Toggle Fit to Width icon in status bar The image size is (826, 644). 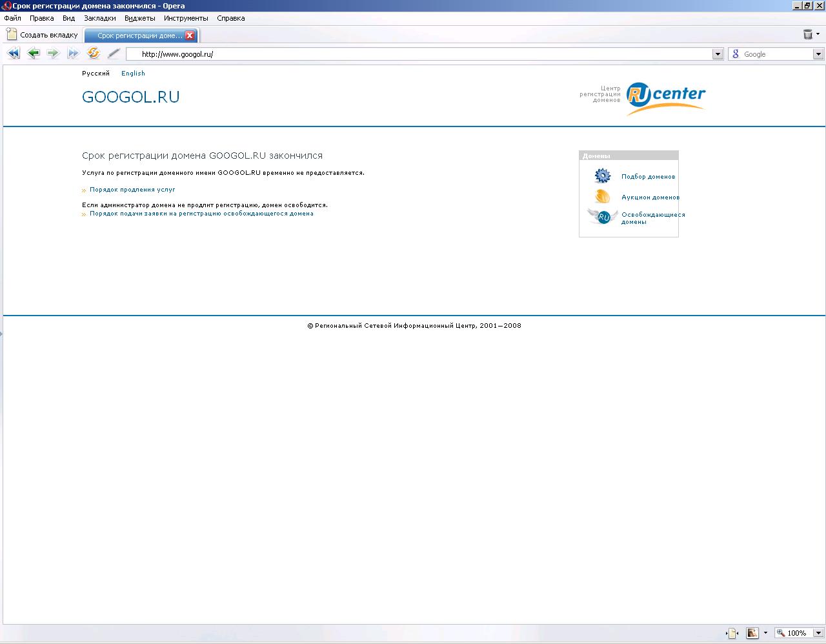(x=732, y=633)
